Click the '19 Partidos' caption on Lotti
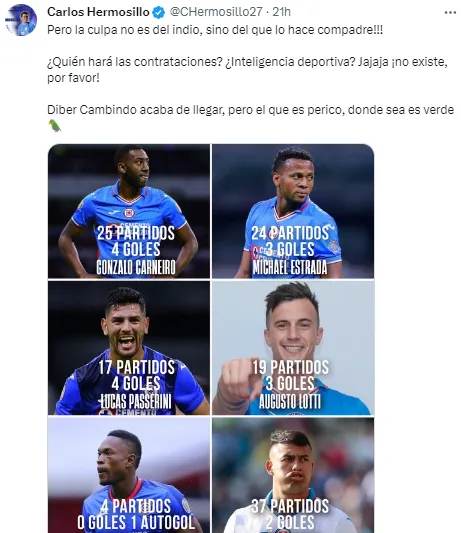Viewport: 461px width, 533px height. [x=290, y=367]
